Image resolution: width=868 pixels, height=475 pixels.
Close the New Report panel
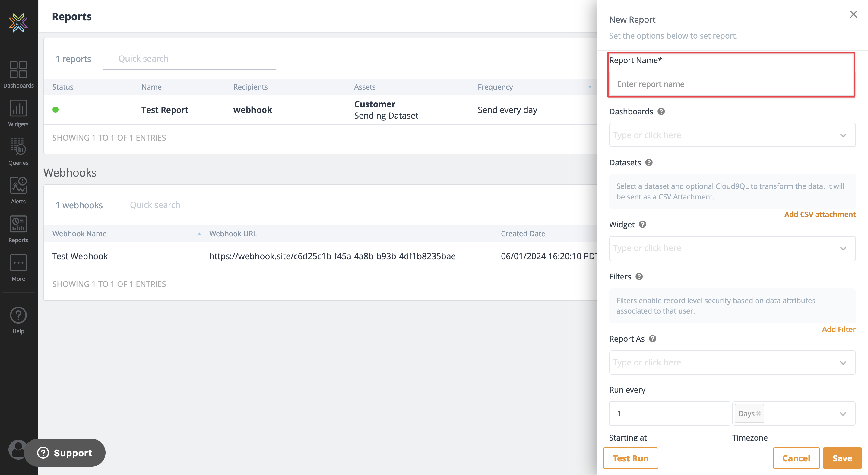pyautogui.click(x=853, y=14)
